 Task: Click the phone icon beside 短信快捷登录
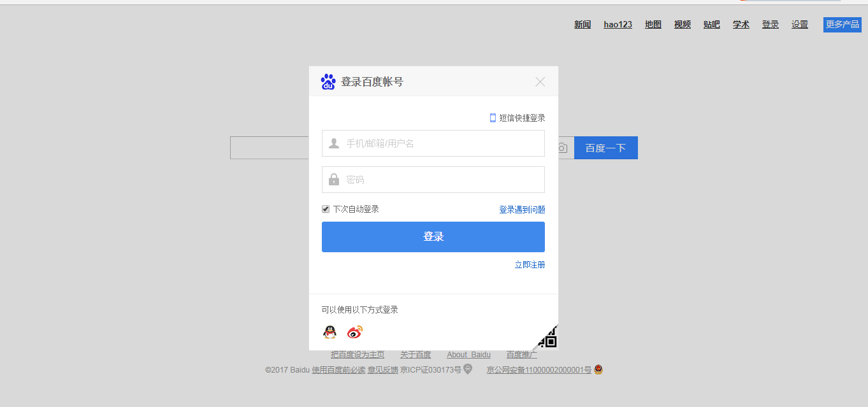[493, 118]
